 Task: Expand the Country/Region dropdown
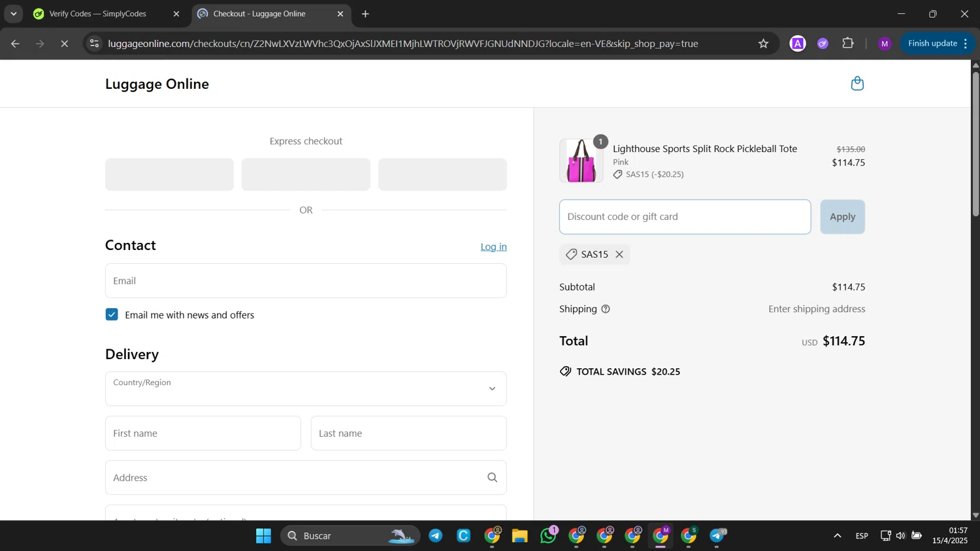tap(306, 388)
